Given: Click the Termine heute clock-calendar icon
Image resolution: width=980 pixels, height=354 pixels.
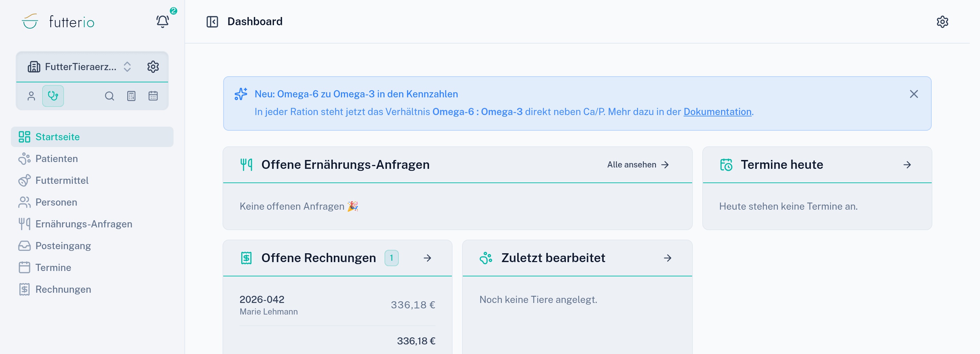Looking at the screenshot, I should (x=726, y=164).
